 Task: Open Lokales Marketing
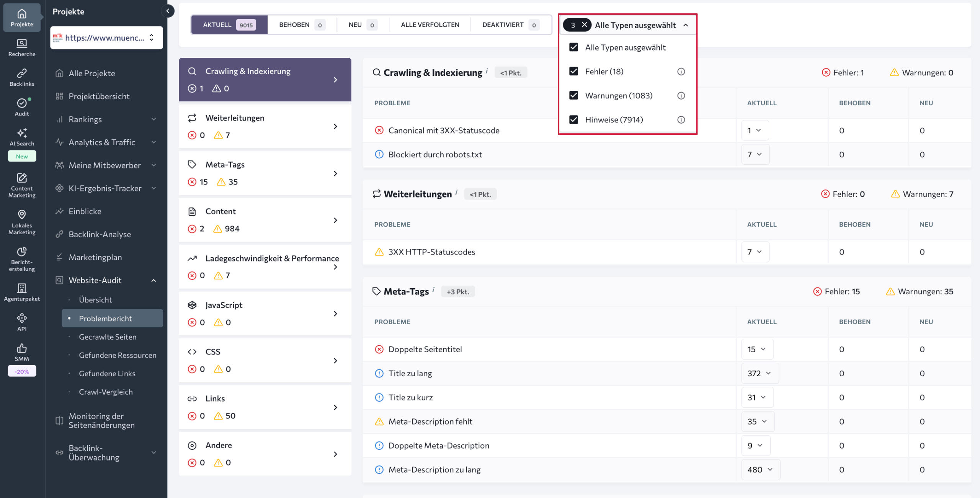(21, 222)
